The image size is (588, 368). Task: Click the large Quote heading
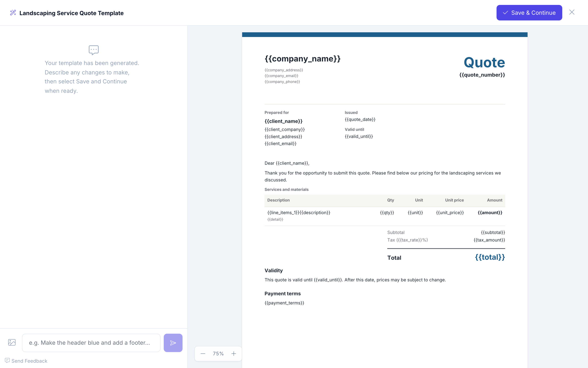tap(484, 63)
